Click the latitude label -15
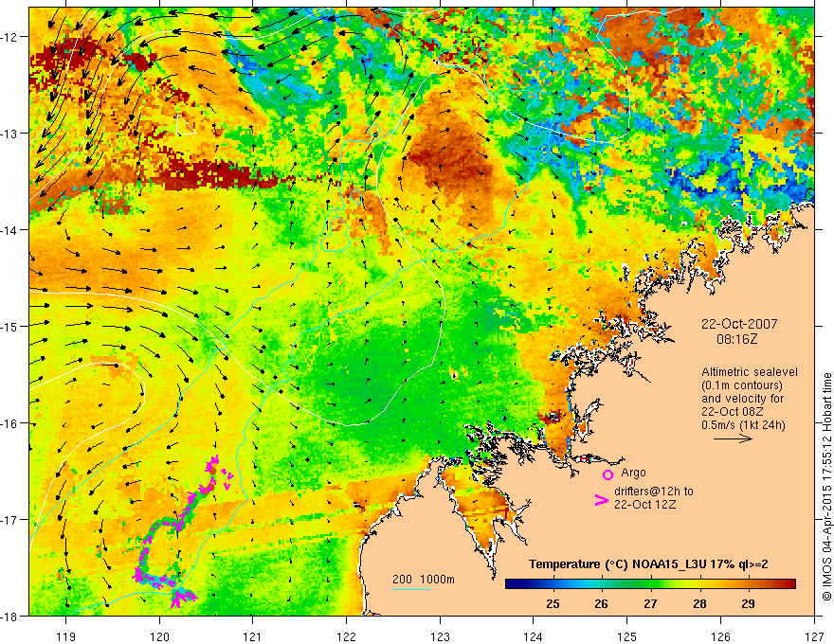Viewport: 834px width, 644px height. pyautogui.click(x=9, y=326)
